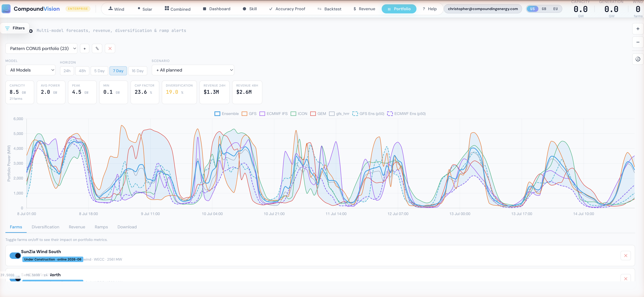Open the Solar view
This screenshot has height=297, width=644.
pos(145,9)
